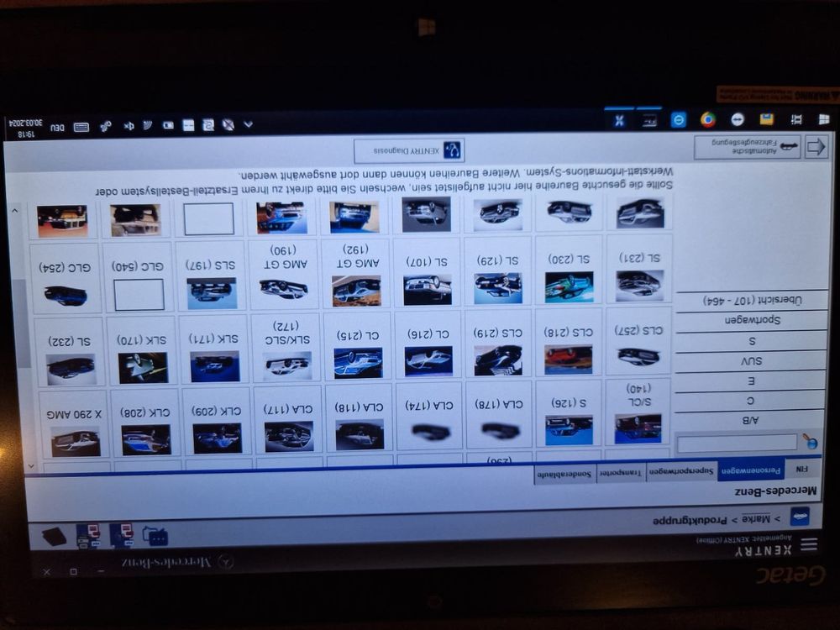Select the CLA (118) model tile

pos(359,417)
